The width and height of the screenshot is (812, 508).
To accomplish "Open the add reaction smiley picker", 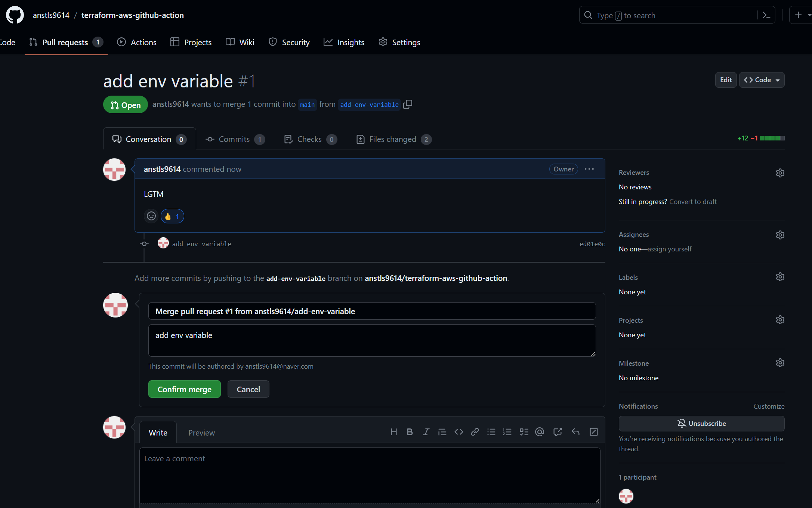I will [x=151, y=216].
